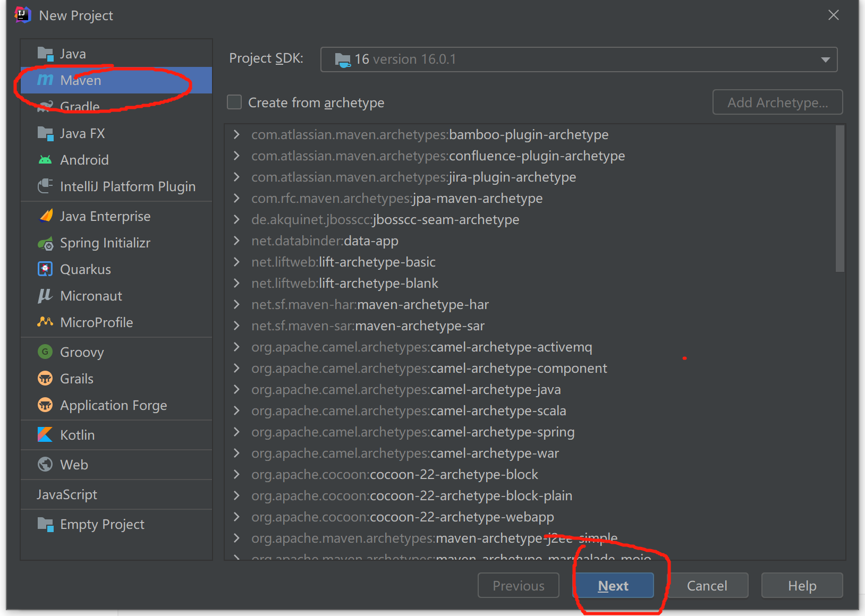This screenshot has height=616, width=865.
Task: Select cocoon-22-archetype-block-plain row
Action: click(530, 495)
